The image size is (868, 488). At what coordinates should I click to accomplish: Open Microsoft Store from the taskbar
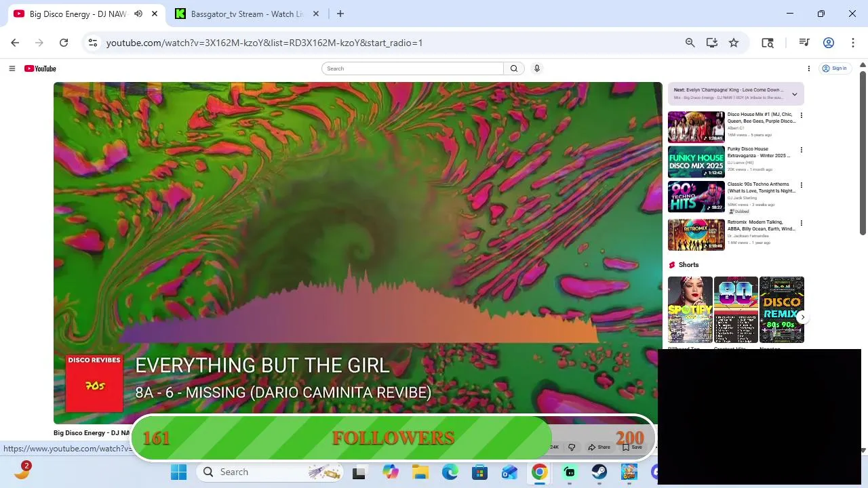tap(479, 472)
